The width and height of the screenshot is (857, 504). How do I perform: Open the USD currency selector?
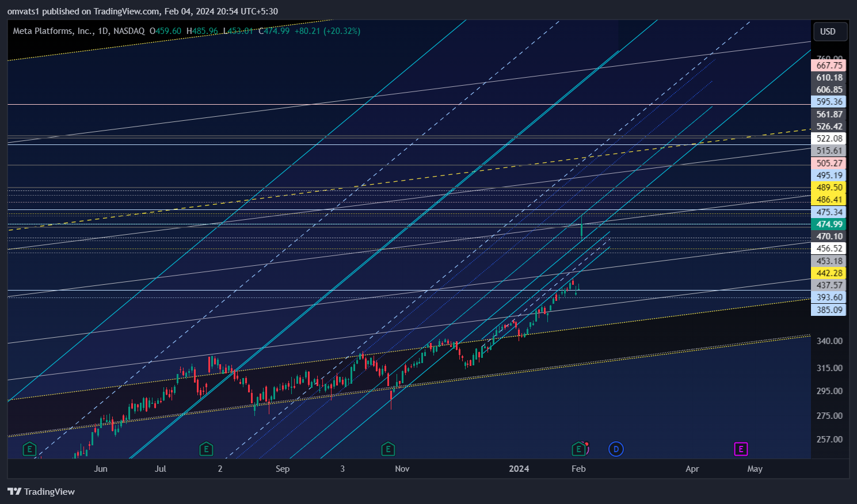click(829, 32)
